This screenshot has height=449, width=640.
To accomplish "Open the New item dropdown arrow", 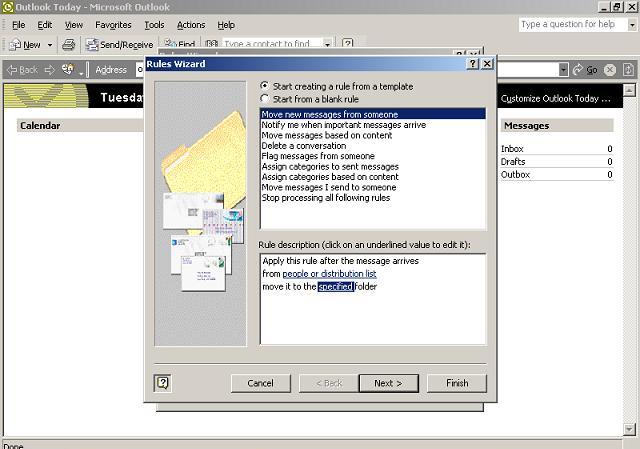I will (50, 45).
